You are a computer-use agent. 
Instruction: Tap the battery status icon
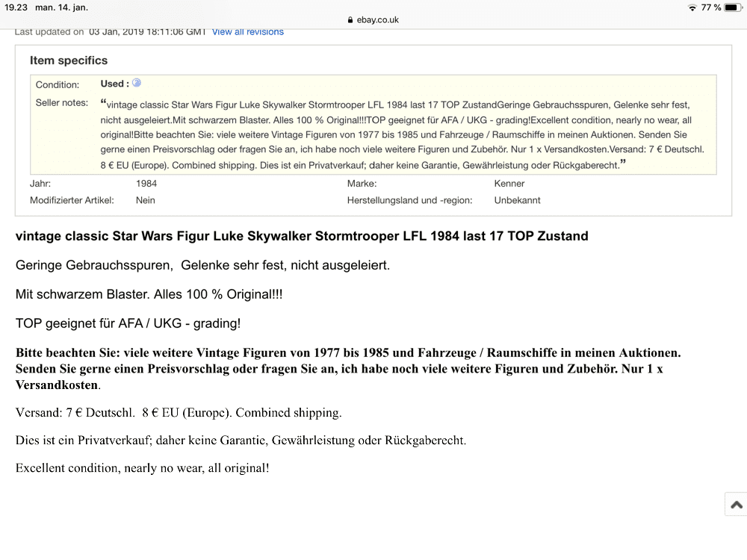(x=733, y=7)
